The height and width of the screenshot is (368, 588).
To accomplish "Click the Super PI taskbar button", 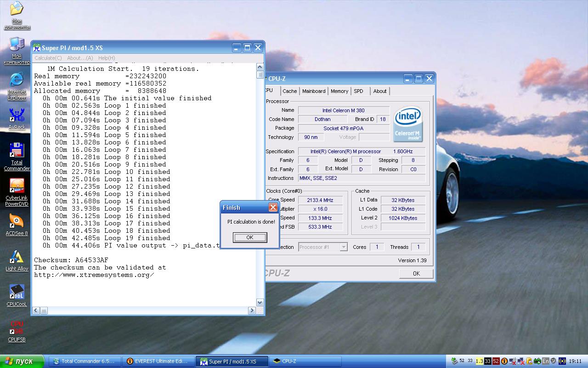I will click(232, 361).
